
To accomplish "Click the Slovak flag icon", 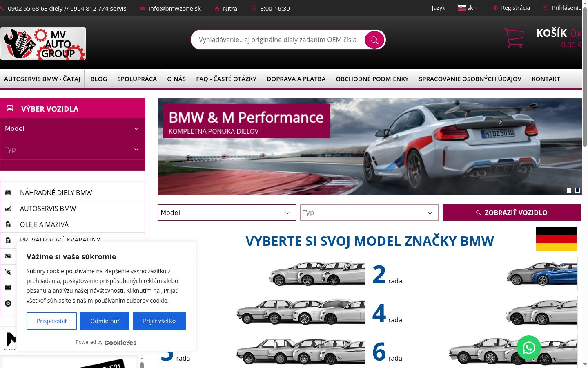I will pos(462,8).
